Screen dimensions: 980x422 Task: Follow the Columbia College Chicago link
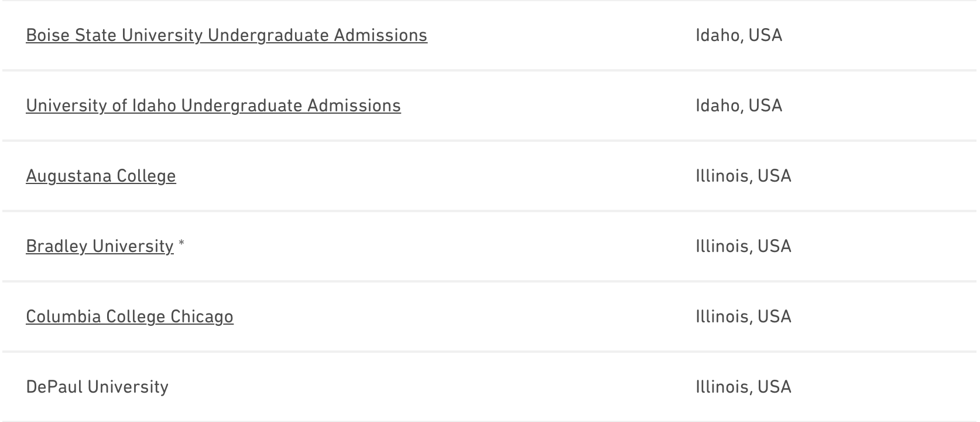point(129,316)
